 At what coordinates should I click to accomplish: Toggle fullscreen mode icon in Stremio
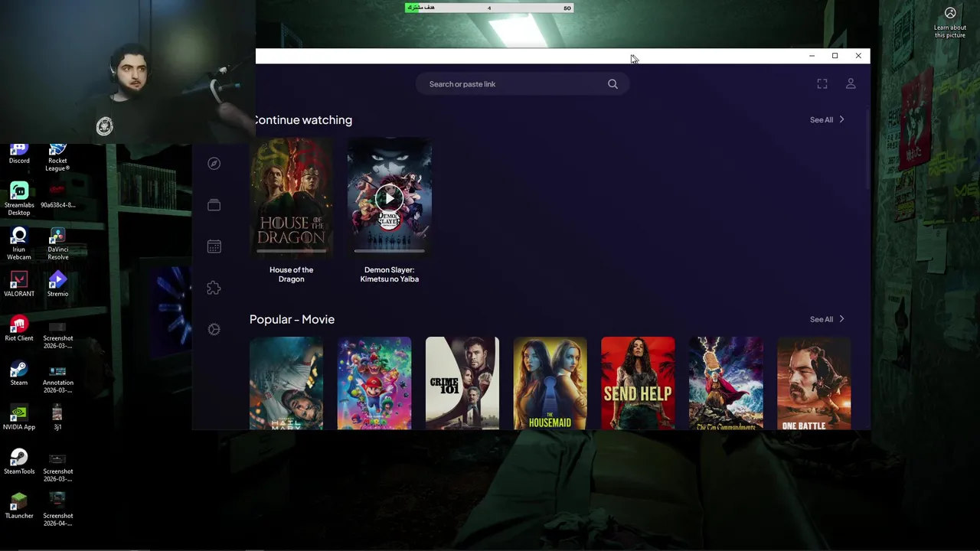point(822,84)
